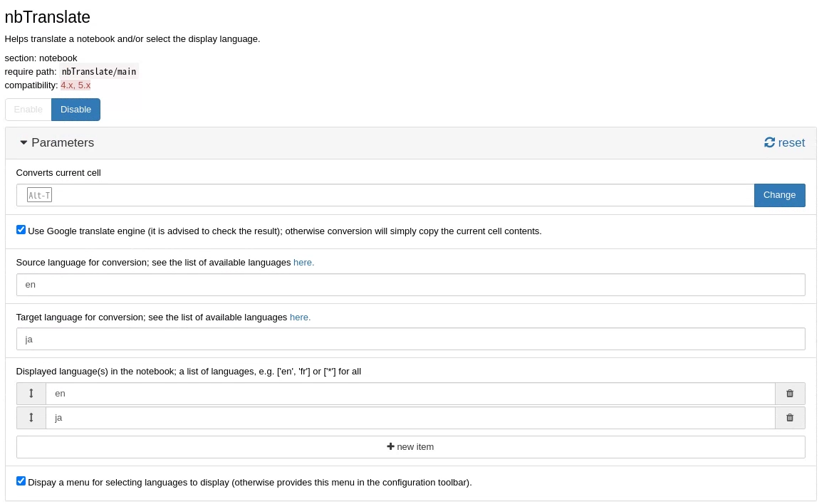Delete the 'ja' displayed language row via trash icon
Image resolution: width=834 pixels, height=504 pixels.
click(790, 418)
